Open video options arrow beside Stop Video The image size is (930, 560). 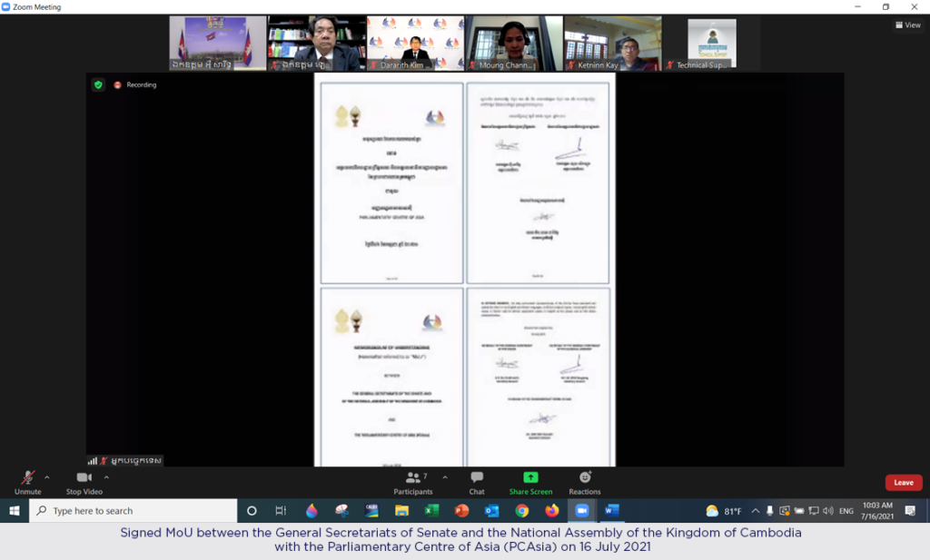(106, 477)
